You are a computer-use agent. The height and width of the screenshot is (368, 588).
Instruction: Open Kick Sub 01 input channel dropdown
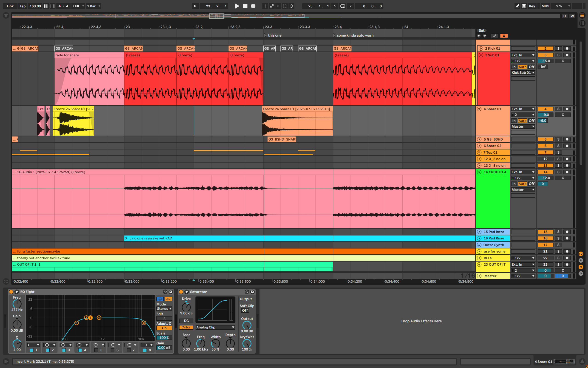pyautogui.click(x=523, y=72)
